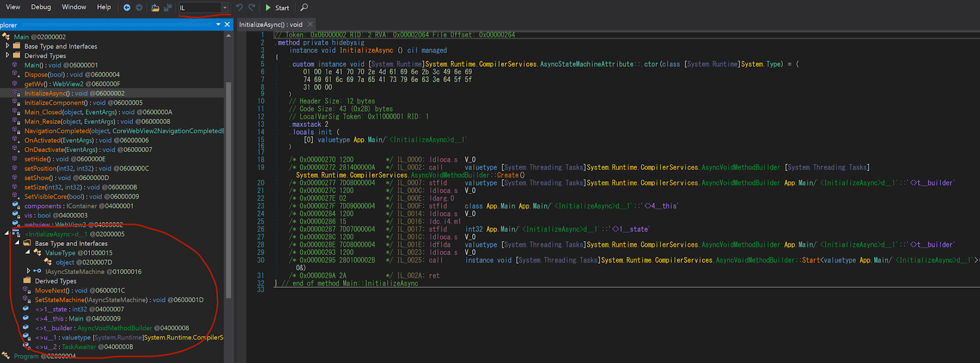Screen dimensions: 980x363
Task: Select the setShow() method
Action: [x=67, y=178]
